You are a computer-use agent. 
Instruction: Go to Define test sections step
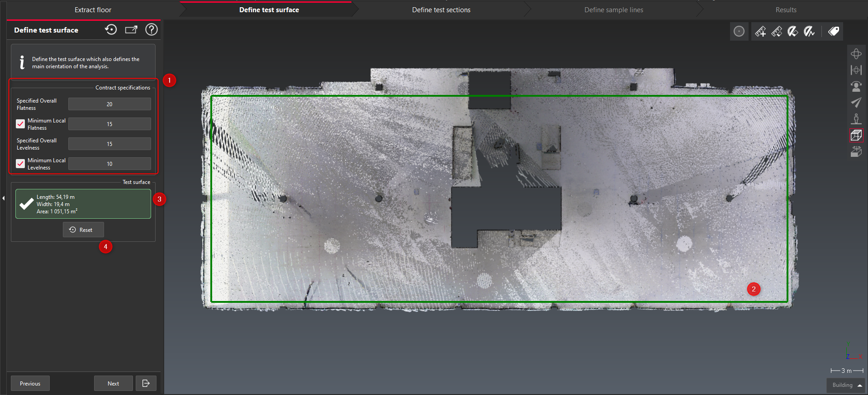click(441, 10)
